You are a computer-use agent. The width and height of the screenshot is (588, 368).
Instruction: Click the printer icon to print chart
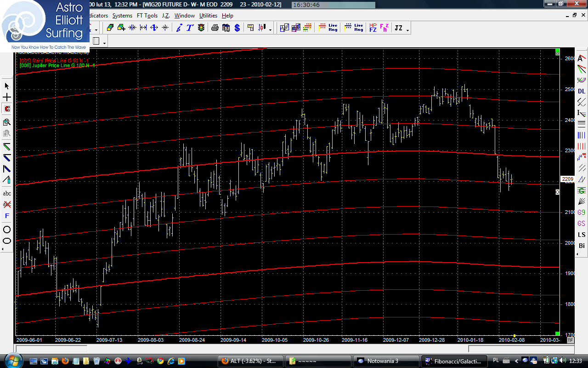coord(215,28)
